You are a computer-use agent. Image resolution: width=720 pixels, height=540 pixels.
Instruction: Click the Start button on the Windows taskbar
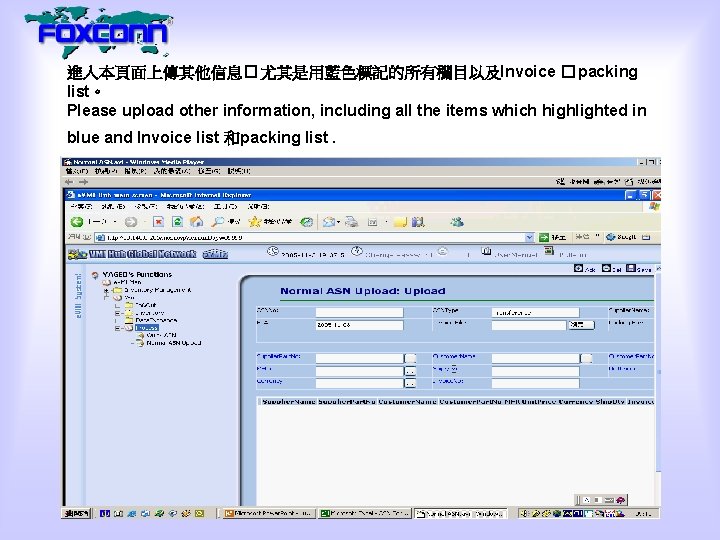76,513
